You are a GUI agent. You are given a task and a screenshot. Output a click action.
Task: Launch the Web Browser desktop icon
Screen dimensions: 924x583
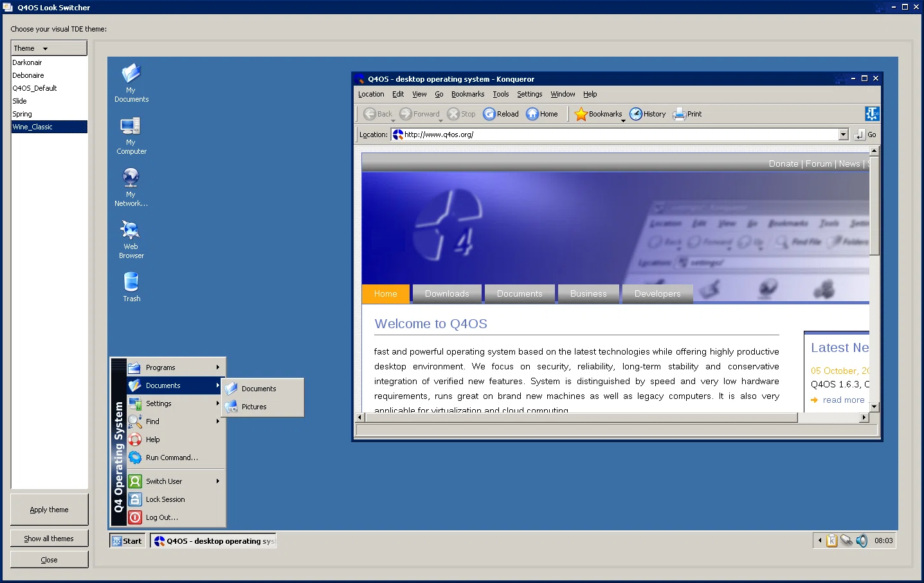(x=131, y=239)
